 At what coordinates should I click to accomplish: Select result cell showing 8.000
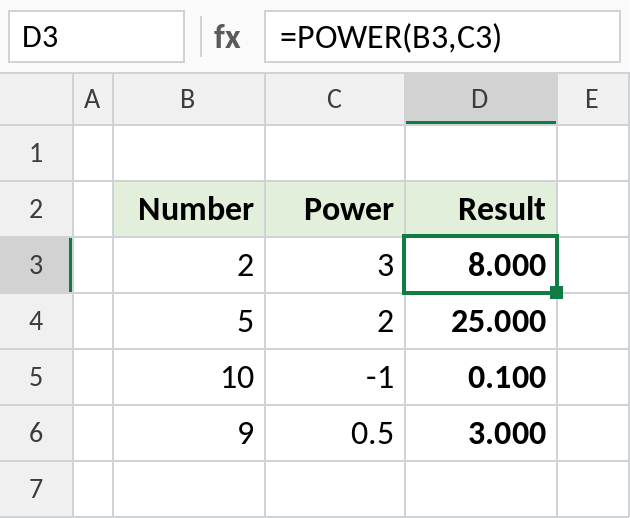[481, 265]
